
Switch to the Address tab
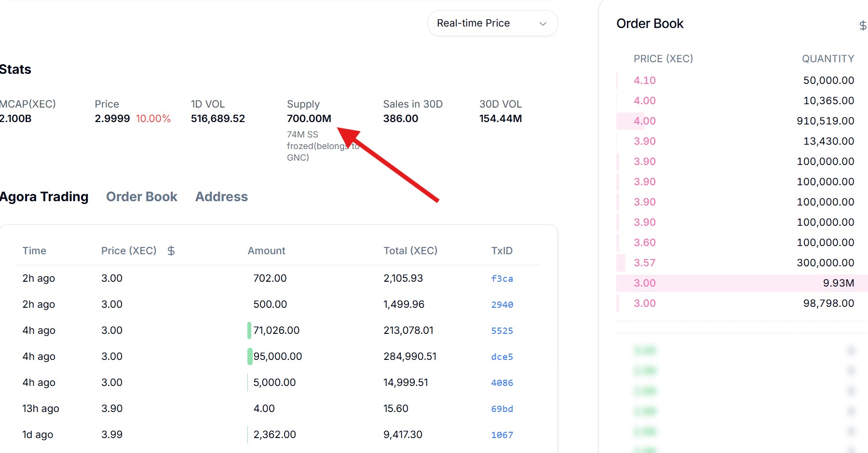(221, 197)
